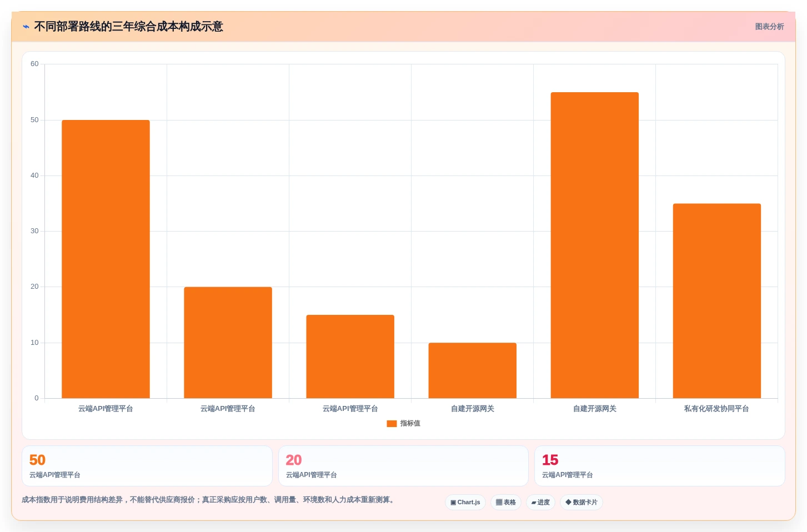
Task: Click the Chart.js tag chip
Action: (x=465, y=502)
